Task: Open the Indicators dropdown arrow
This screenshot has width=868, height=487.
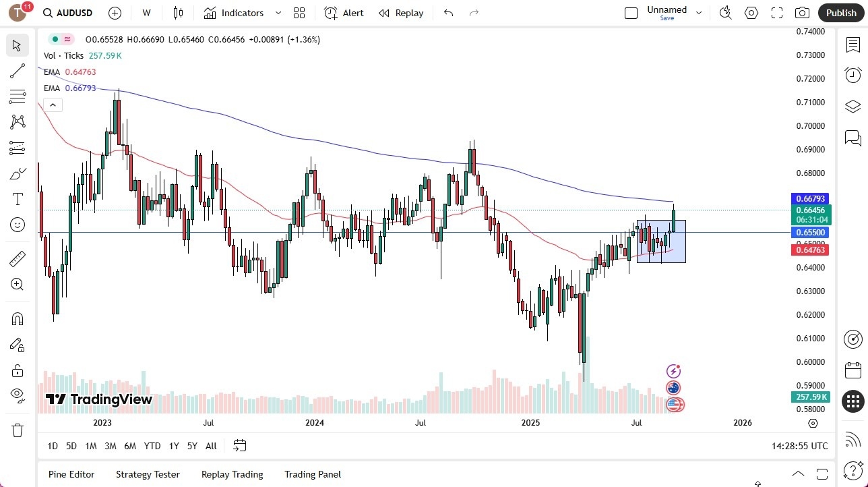Action: (278, 13)
